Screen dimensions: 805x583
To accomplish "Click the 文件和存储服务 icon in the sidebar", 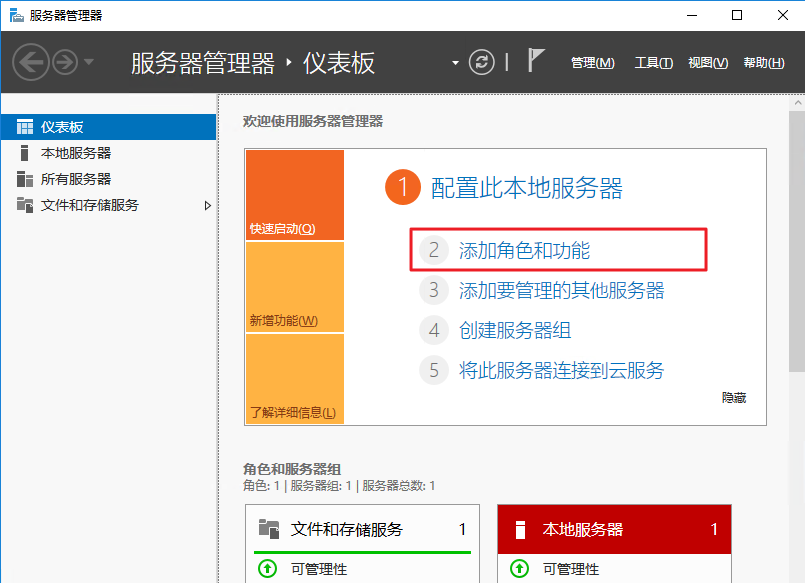I will tap(25, 205).
